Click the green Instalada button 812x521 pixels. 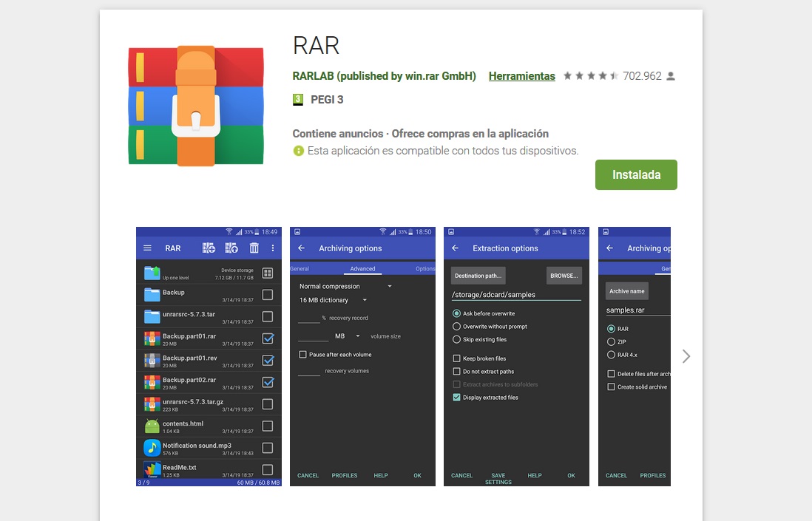[636, 175]
